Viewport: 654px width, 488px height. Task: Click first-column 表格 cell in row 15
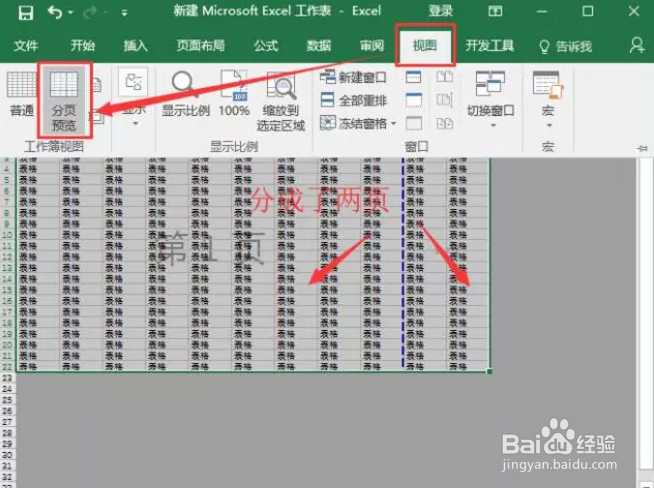38,289
